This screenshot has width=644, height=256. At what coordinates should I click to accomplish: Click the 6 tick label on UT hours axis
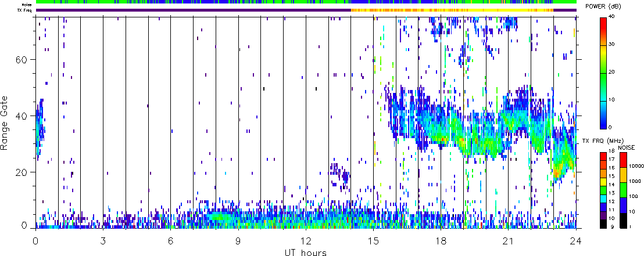coord(170,240)
